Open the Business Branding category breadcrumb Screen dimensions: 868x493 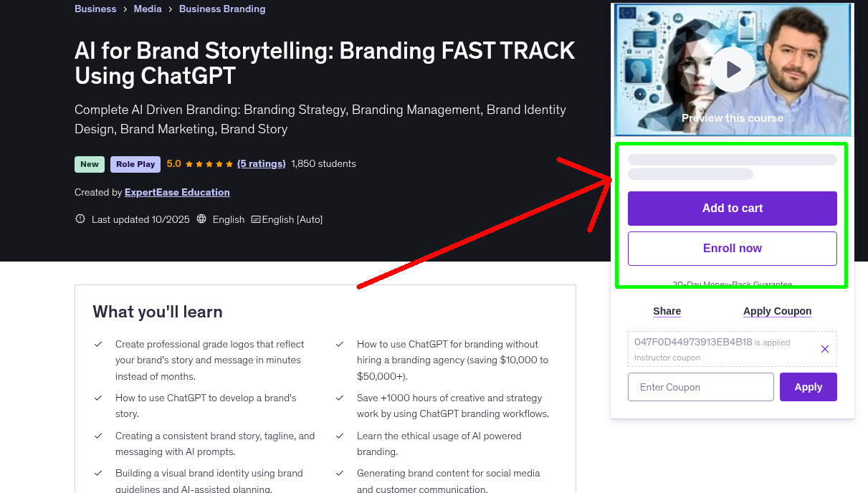[222, 9]
